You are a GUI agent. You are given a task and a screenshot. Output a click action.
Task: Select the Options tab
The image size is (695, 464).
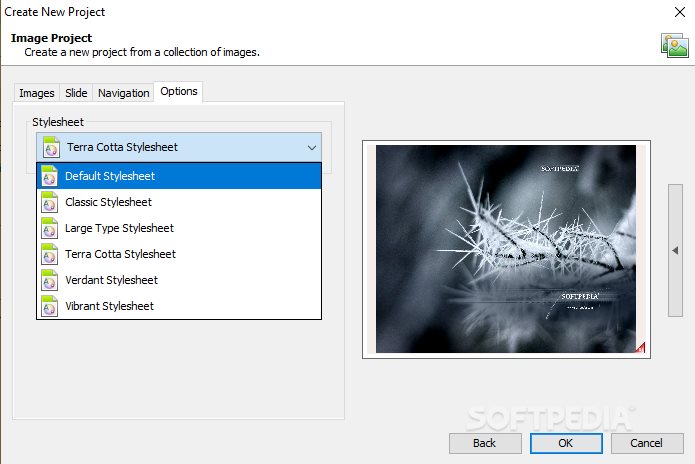pos(179,91)
